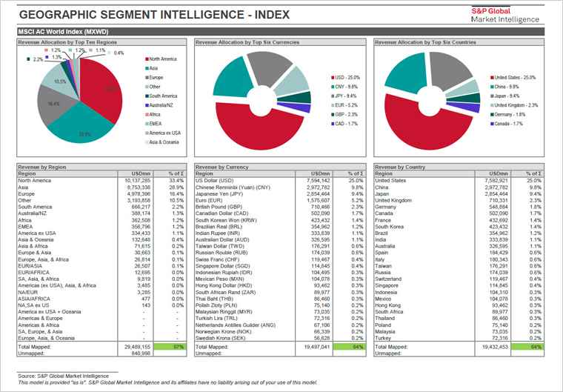Select the United Kingdom row in country table
Image resolution: width=563 pixels, height=392 pixels.
click(459, 201)
